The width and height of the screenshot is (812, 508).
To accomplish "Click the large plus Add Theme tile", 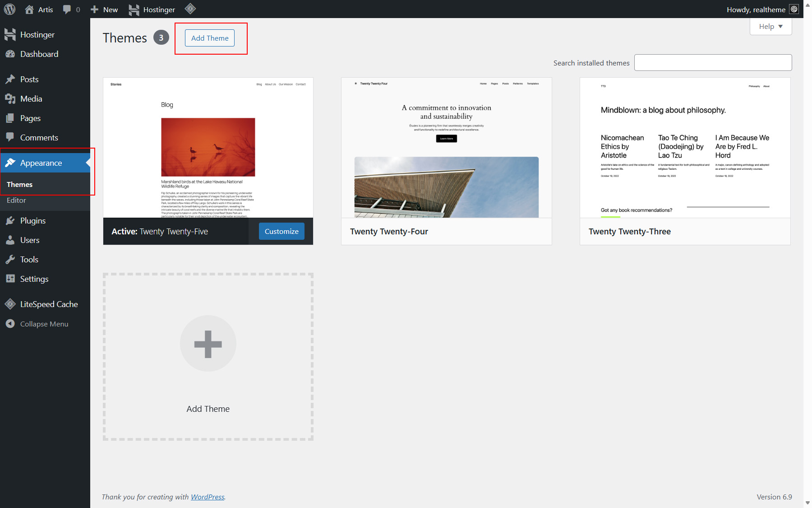I will pyautogui.click(x=208, y=356).
